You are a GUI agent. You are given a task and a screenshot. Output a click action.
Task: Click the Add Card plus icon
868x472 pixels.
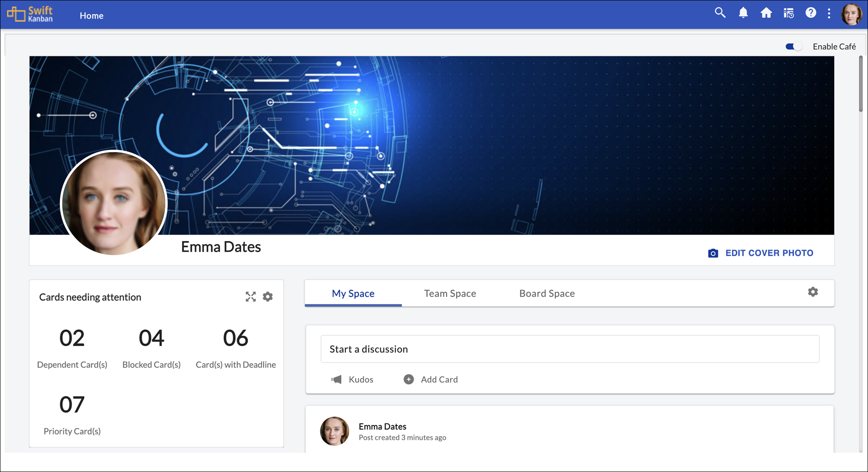409,379
